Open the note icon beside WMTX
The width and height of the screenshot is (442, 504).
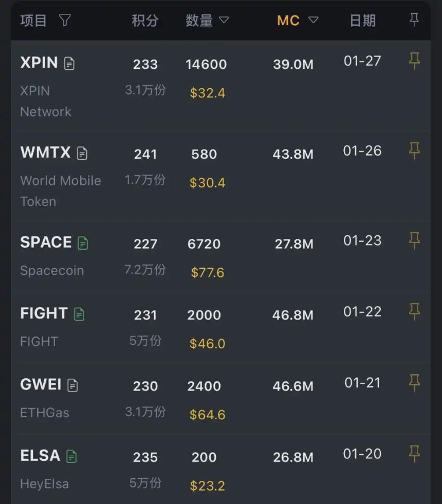pyautogui.click(x=83, y=153)
